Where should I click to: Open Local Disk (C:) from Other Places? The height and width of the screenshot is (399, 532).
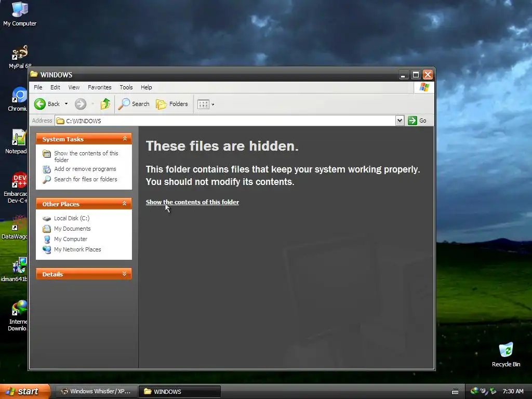(x=72, y=218)
